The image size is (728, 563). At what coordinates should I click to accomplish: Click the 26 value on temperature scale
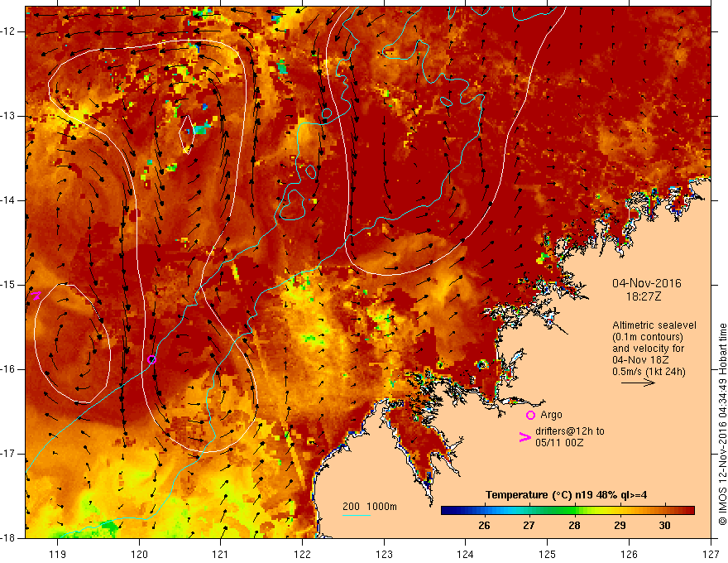click(484, 526)
